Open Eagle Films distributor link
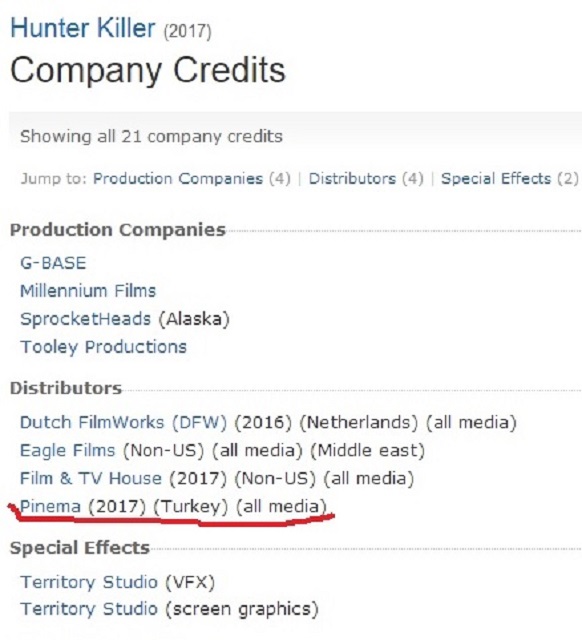Image resolution: width=582 pixels, height=640 pixels. click(x=68, y=450)
